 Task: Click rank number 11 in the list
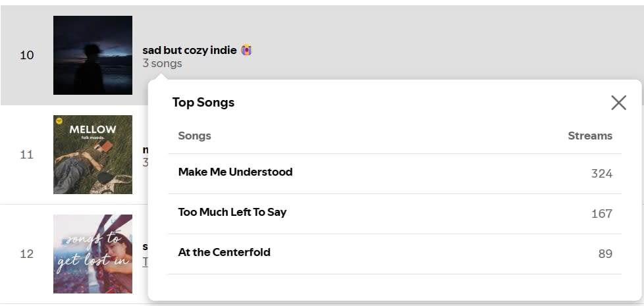coord(26,155)
